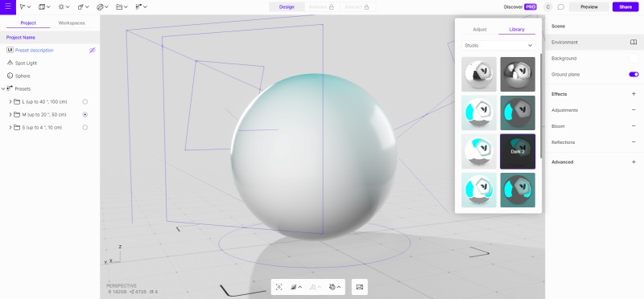644x299 pixels.
Task: Expand Advanced with the plus icon
Action: point(634,162)
